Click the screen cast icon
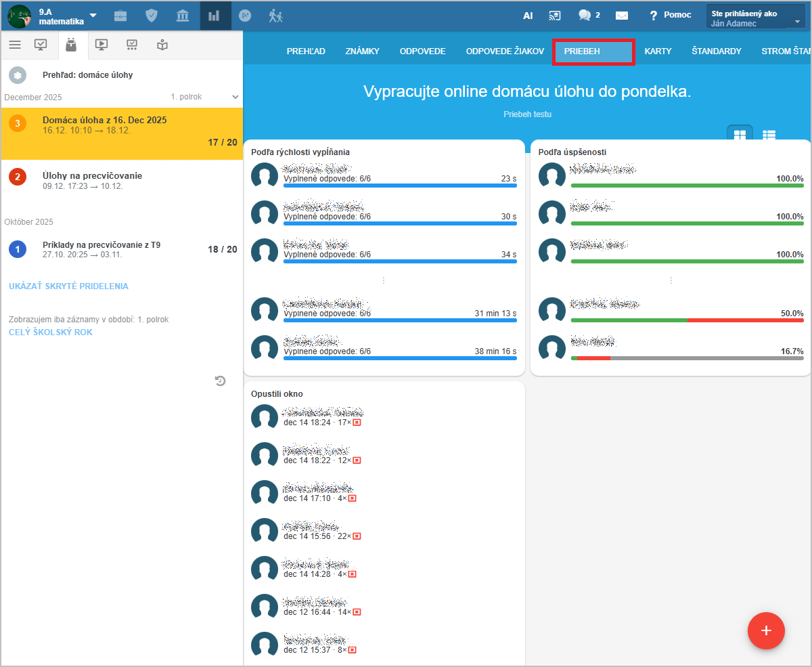This screenshot has width=812, height=667. tap(555, 16)
